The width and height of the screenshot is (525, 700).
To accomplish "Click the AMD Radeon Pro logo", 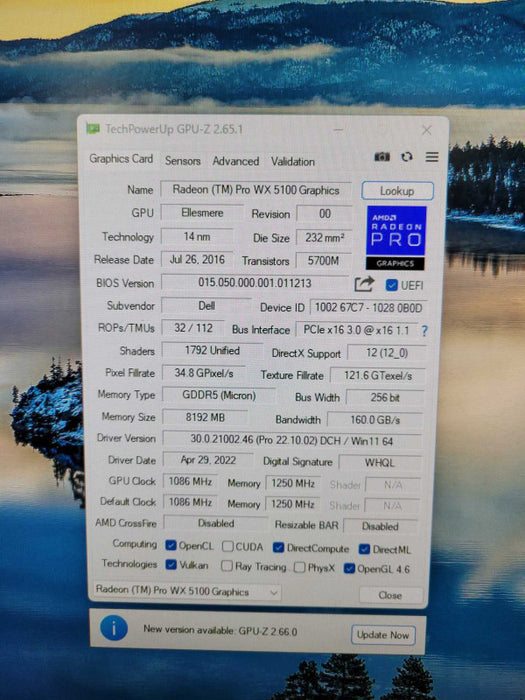I will pos(396,238).
